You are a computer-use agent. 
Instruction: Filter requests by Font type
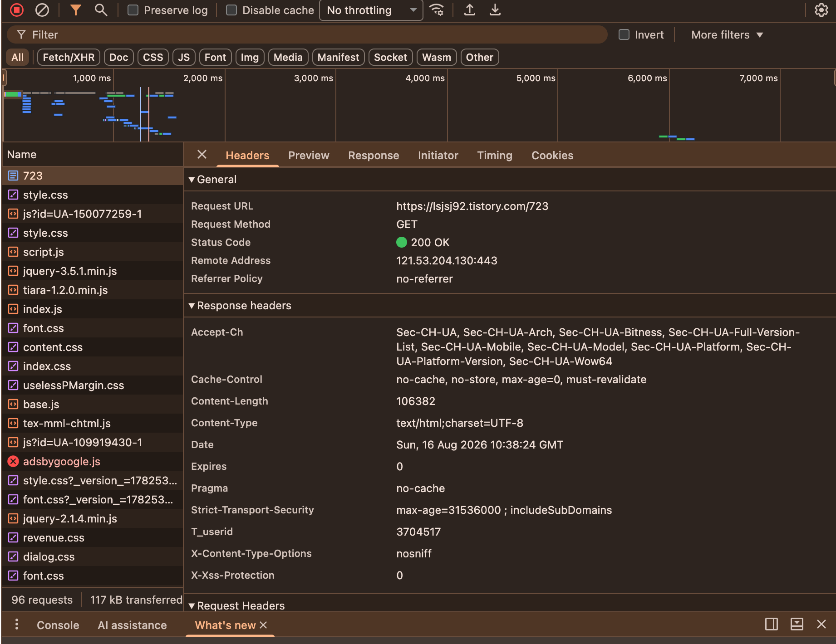pos(215,57)
